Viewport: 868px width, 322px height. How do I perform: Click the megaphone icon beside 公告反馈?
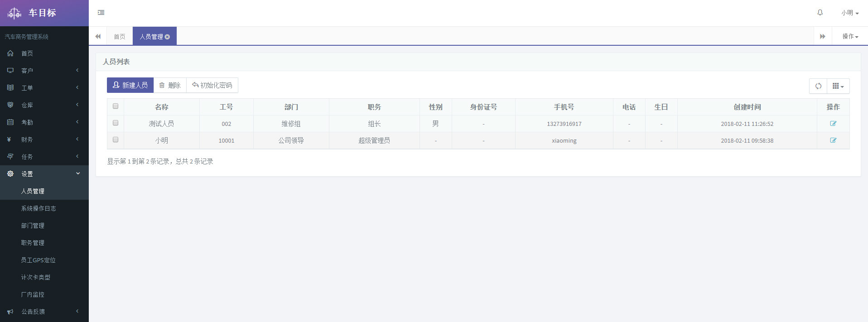pyautogui.click(x=10, y=312)
